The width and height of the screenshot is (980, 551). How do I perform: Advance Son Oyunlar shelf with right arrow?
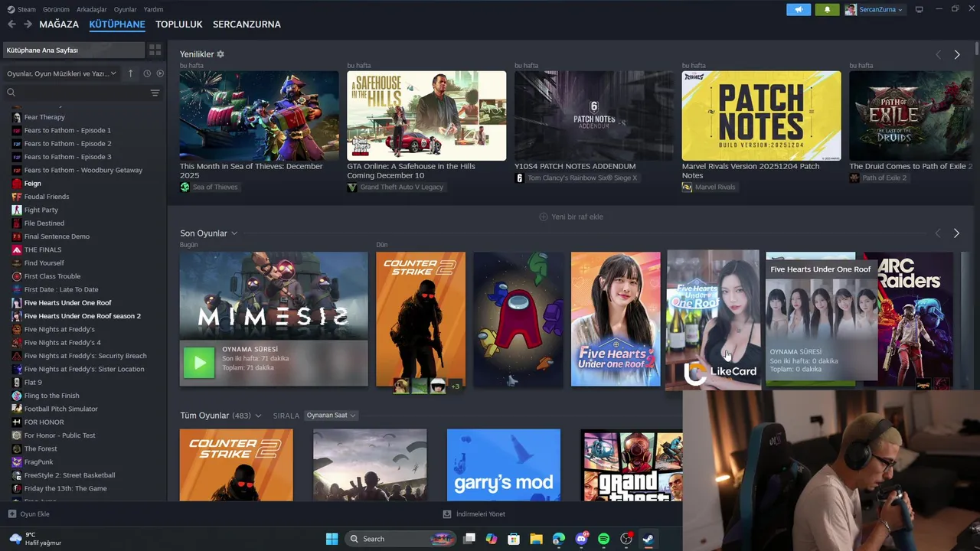click(956, 233)
